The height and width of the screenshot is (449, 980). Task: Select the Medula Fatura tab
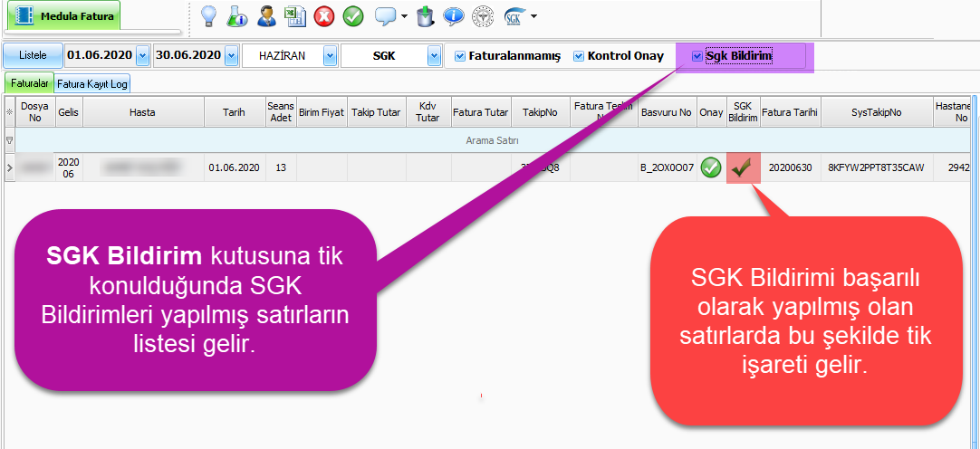pyautogui.click(x=63, y=16)
